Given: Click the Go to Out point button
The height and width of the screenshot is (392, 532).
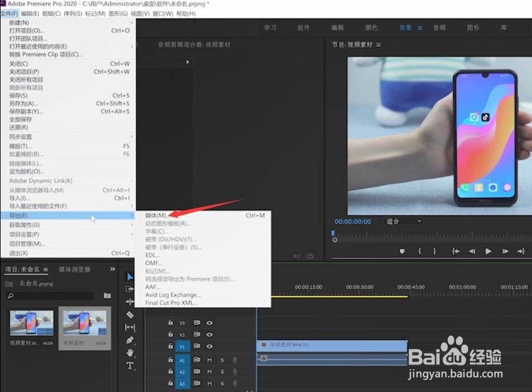Looking at the screenshot, I should point(521,251).
